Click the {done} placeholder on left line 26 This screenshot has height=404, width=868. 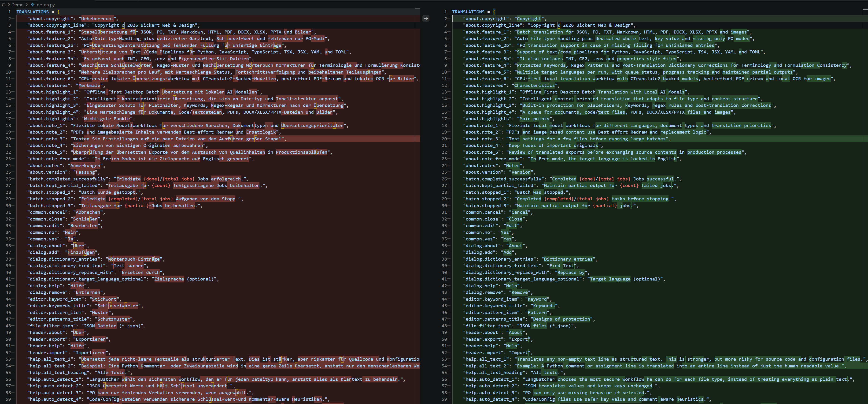point(151,179)
